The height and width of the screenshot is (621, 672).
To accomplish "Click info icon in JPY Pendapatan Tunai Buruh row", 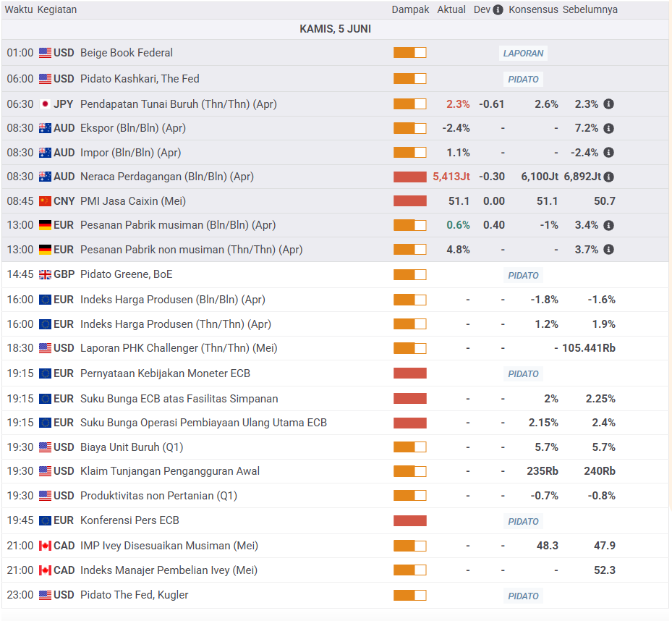I will coord(608,104).
